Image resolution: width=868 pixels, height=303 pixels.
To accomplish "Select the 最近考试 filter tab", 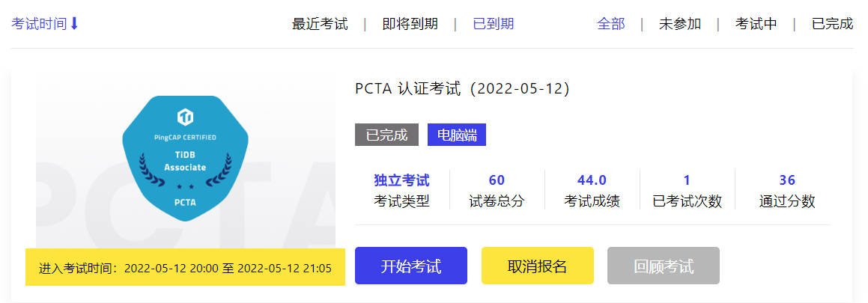I will pos(320,24).
